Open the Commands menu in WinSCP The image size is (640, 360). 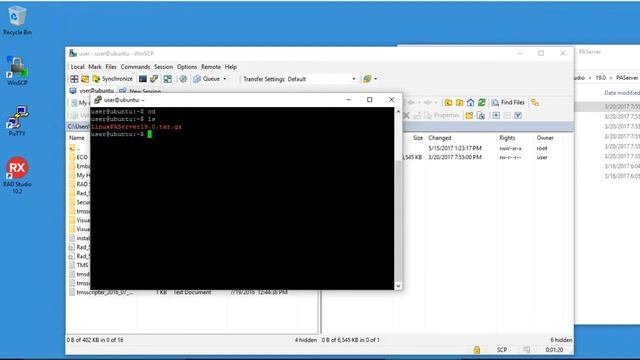click(x=135, y=67)
